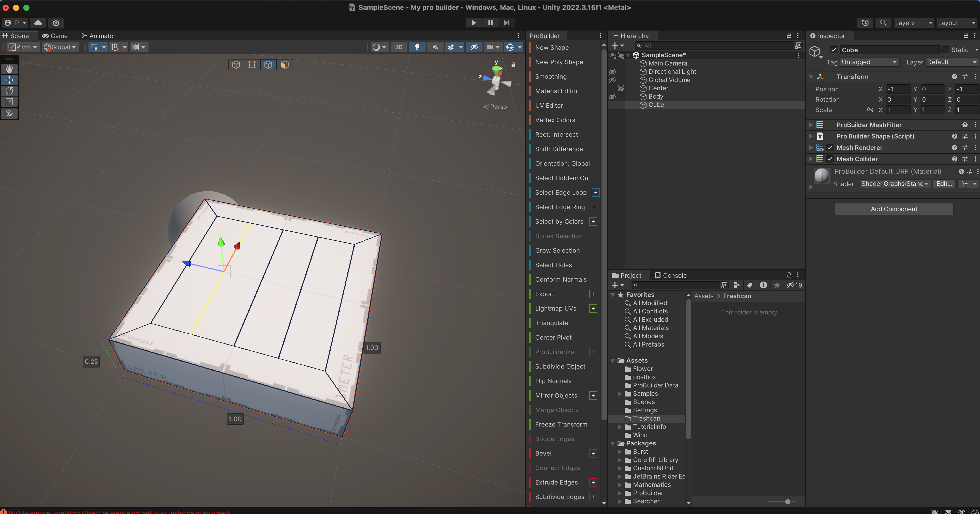Toggle scene lighting with lightbulb icon

(417, 47)
